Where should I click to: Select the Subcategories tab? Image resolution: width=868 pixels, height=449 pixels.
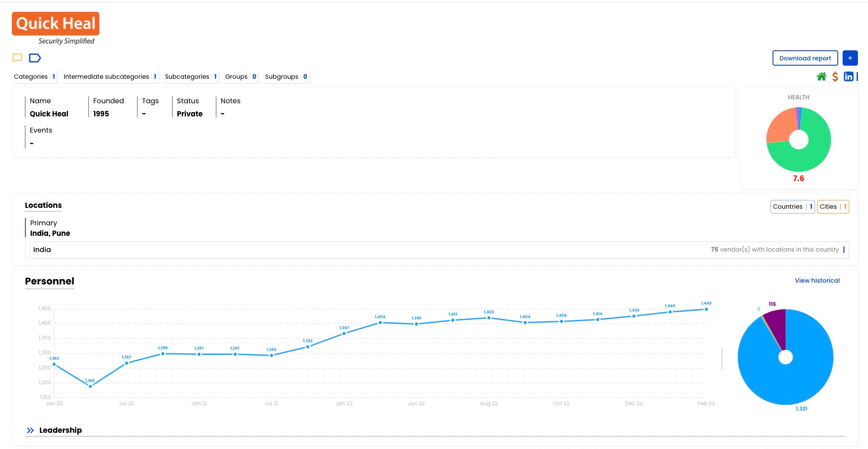click(191, 77)
